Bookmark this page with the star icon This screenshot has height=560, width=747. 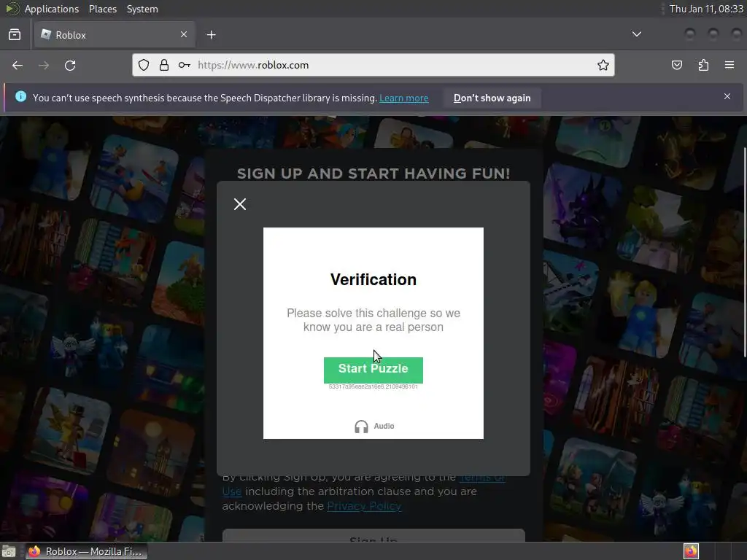coord(603,65)
